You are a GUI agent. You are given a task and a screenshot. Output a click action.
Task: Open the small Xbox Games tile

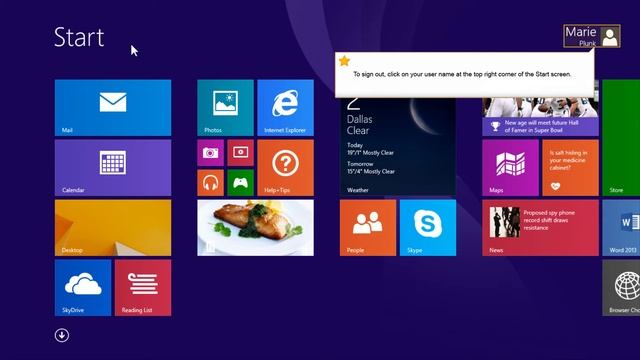(240, 183)
